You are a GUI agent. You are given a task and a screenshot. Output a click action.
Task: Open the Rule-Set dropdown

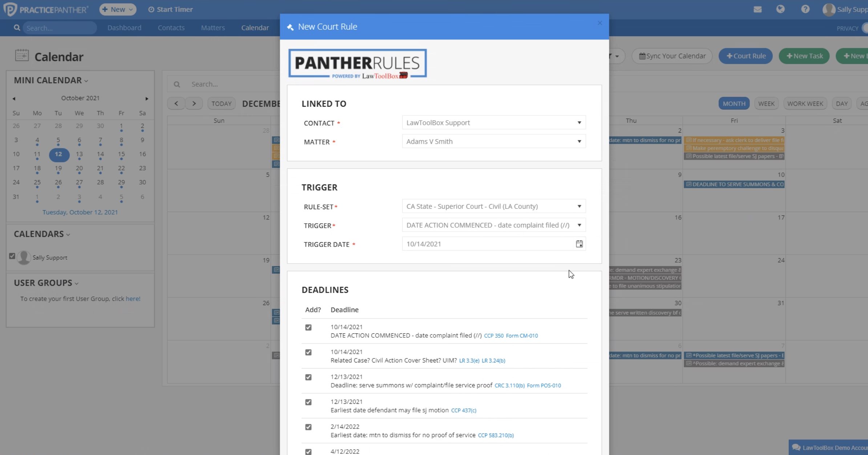click(579, 206)
